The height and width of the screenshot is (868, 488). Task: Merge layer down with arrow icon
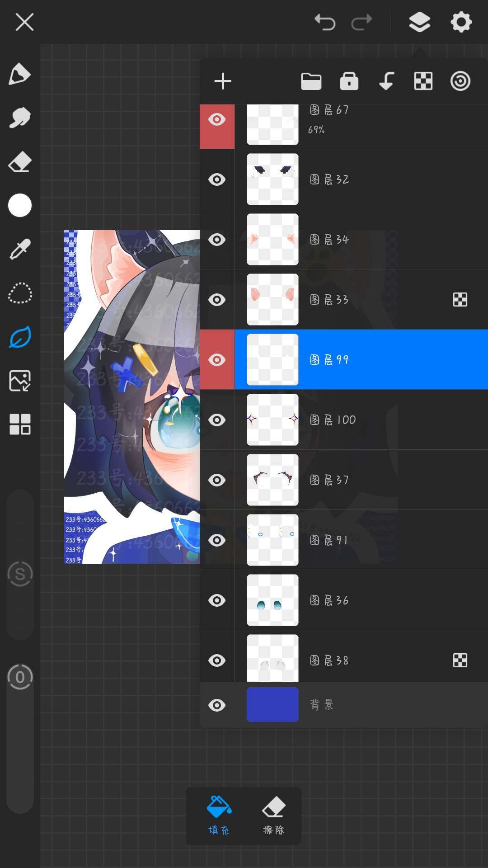tap(386, 81)
